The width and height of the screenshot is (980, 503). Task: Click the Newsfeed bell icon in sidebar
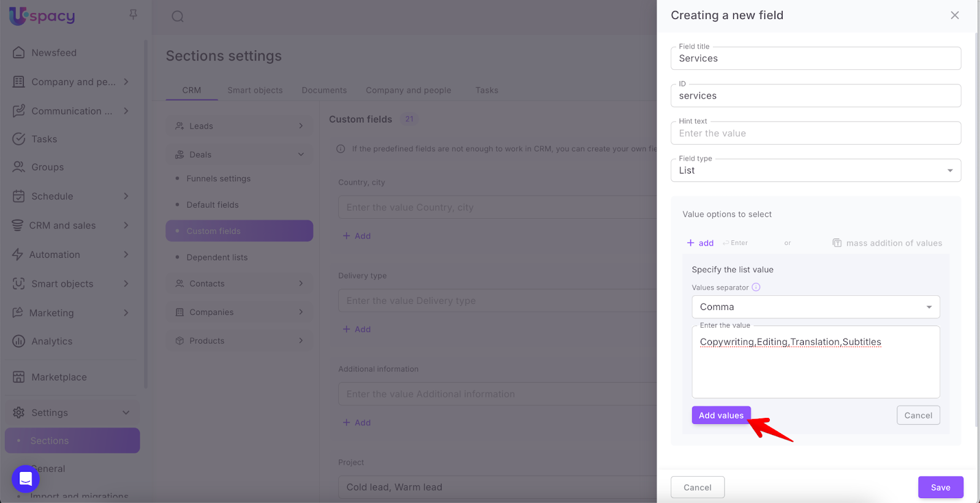click(19, 53)
